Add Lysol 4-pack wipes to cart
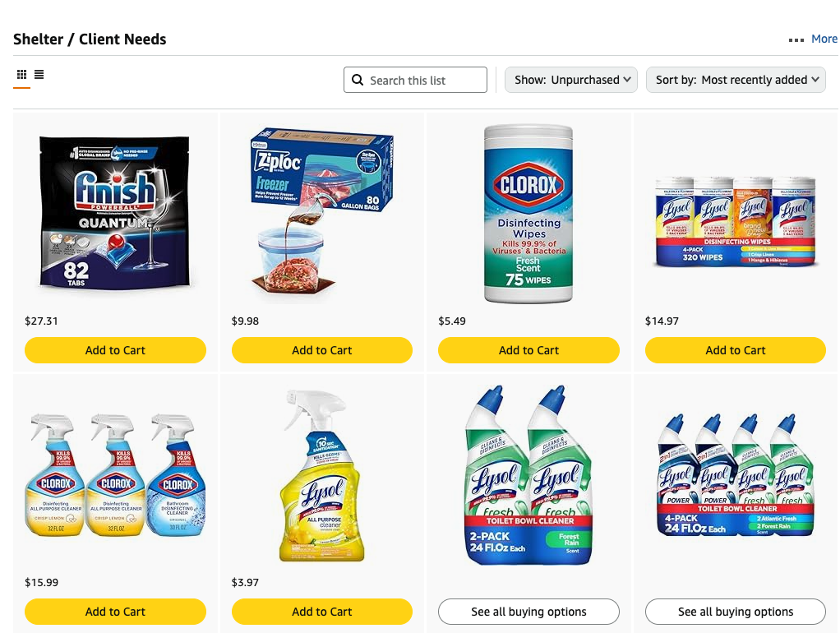Viewport: 840px width, 633px height. pyautogui.click(x=736, y=350)
